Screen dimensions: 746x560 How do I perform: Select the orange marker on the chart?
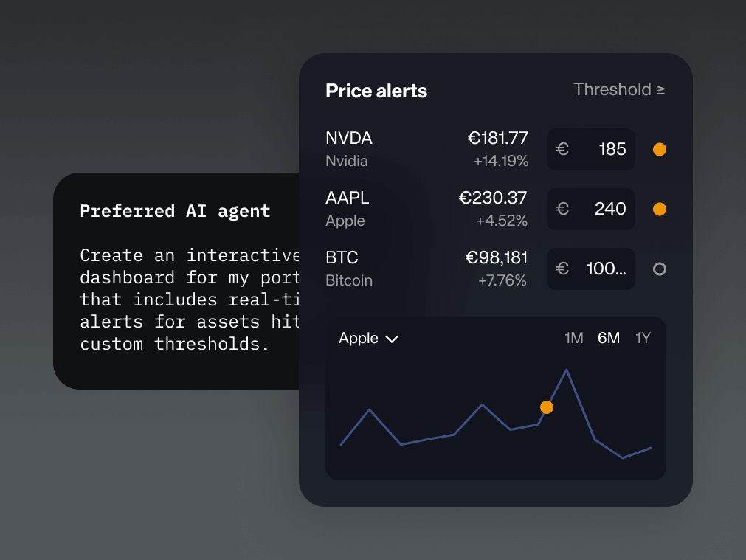pos(547,407)
